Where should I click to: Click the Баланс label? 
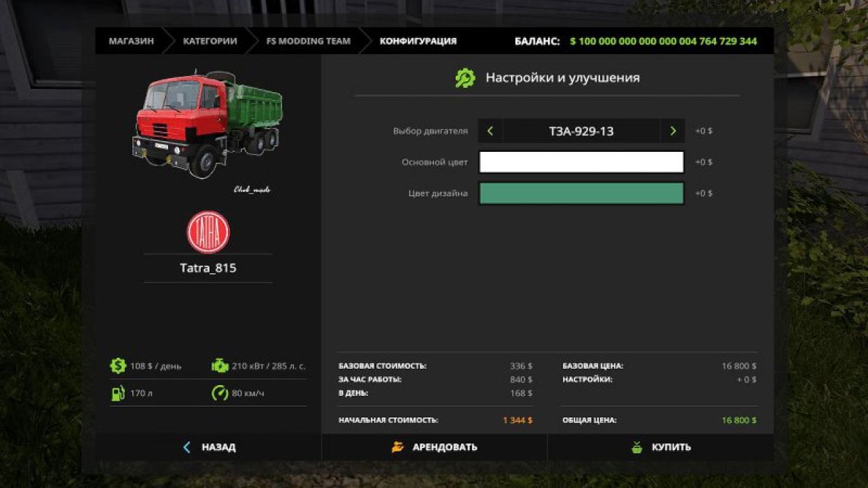(x=537, y=41)
